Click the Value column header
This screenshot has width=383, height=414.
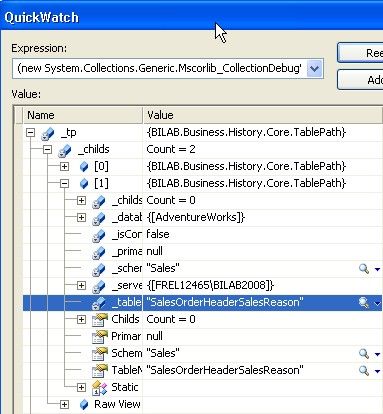[263, 115]
